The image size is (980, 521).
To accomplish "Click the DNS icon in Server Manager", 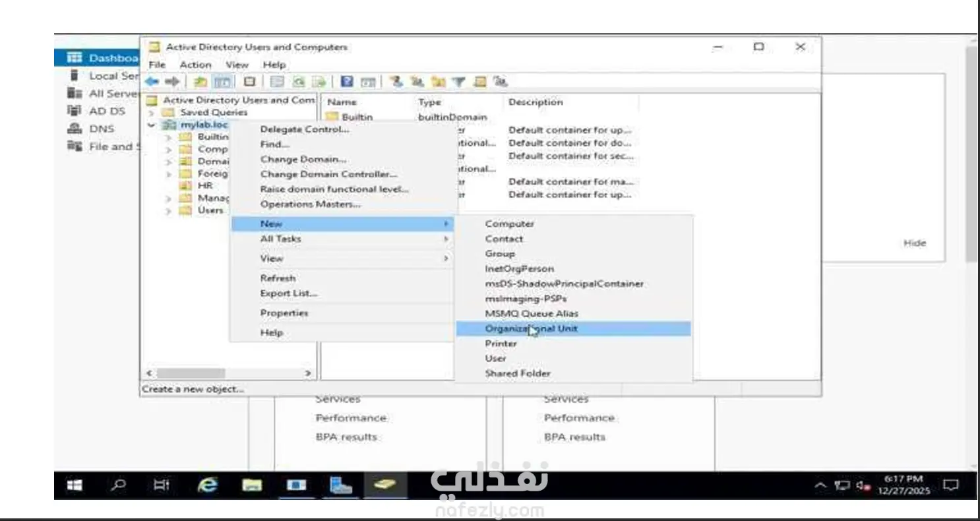I will 75,129.
